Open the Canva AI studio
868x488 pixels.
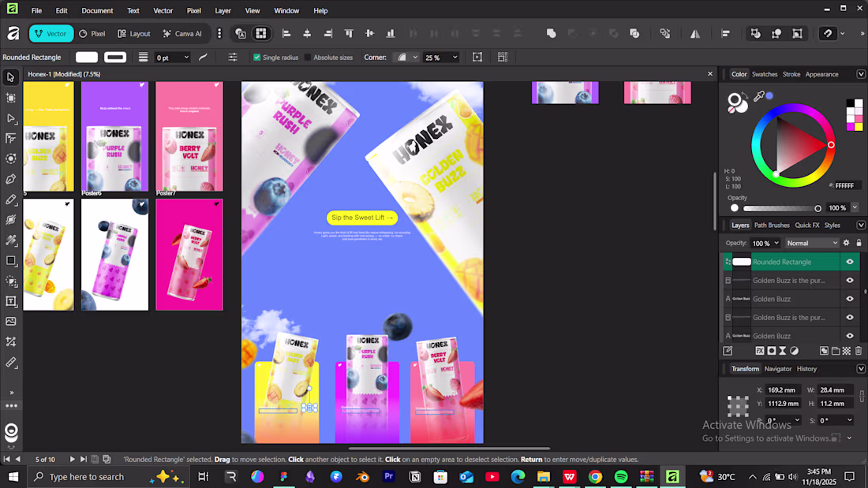(x=181, y=34)
